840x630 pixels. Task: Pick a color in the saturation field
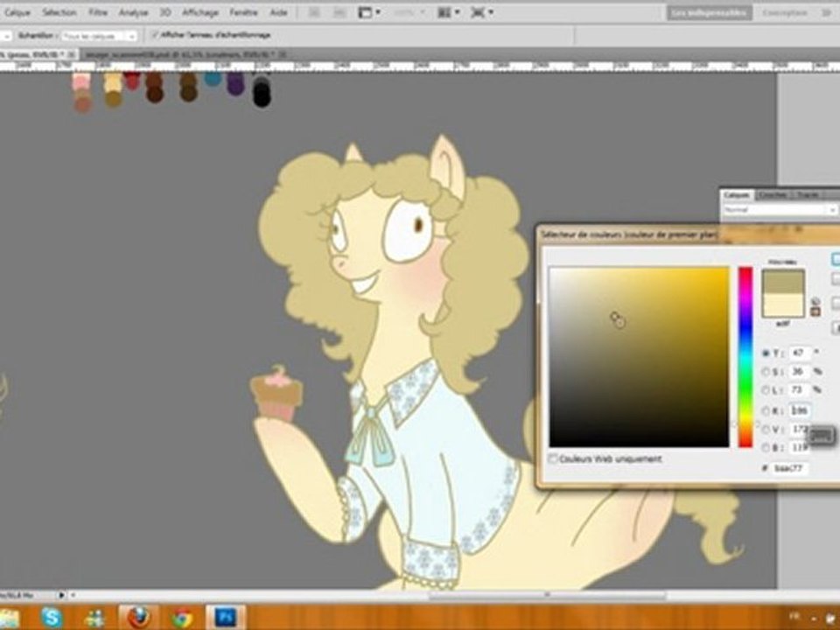tap(639, 357)
